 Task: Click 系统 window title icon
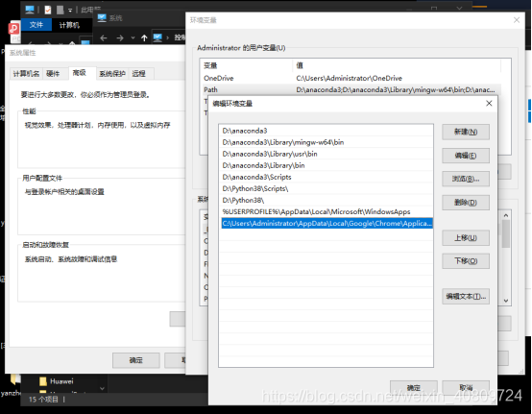102,17
